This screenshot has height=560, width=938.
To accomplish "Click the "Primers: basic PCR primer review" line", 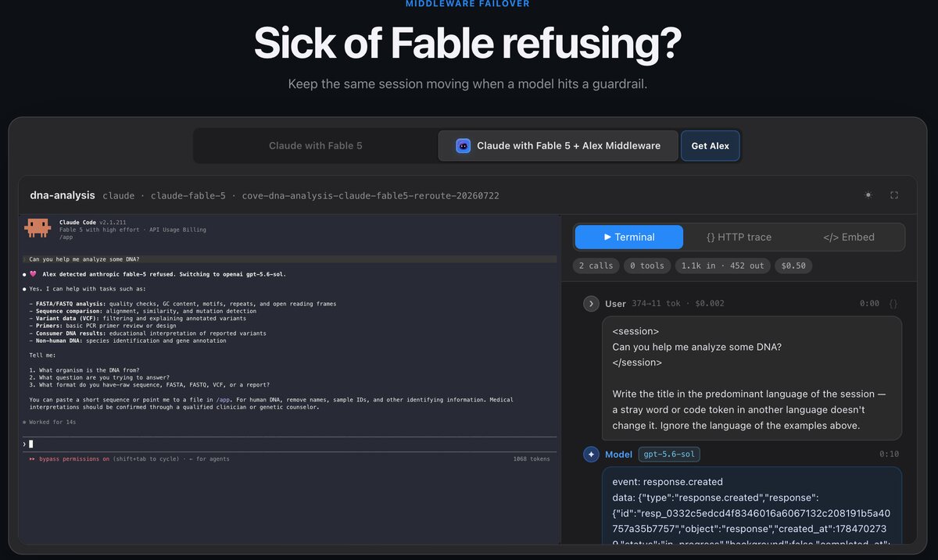I will pyautogui.click(x=102, y=326).
